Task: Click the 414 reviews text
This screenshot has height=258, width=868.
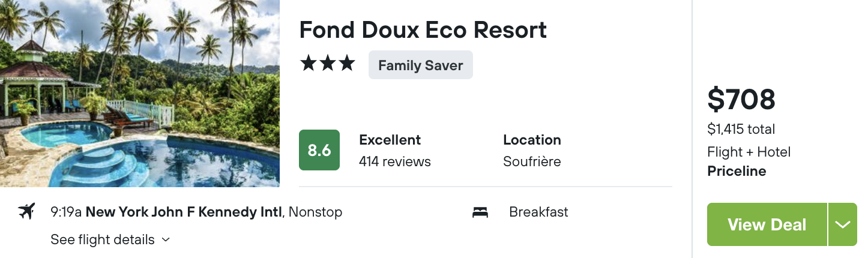Action: [x=395, y=161]
